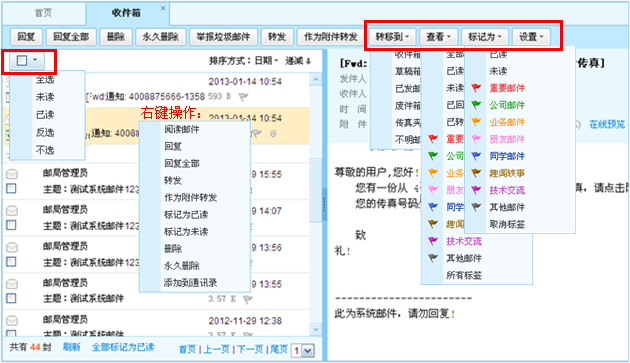Open the 日期 sort-by dropdown
Viewport: 630px width, 363px height.
click(x=266, y=61)
